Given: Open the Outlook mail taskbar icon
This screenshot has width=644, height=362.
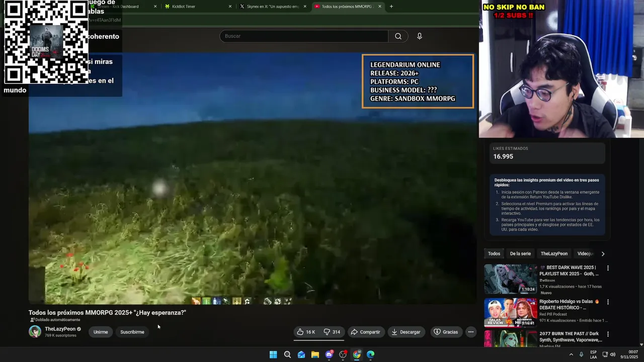Looking at the screenshot, I should (301, 354).
